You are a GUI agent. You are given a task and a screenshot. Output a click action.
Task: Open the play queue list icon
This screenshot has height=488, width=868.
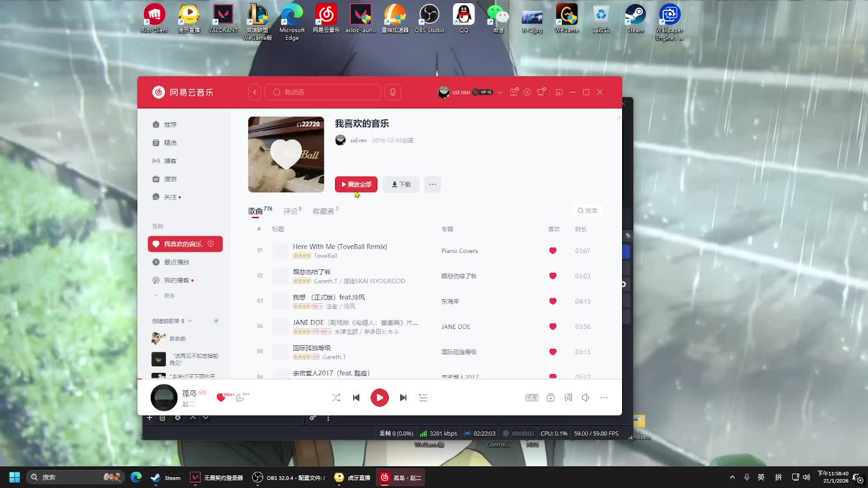tap(423, 398)
